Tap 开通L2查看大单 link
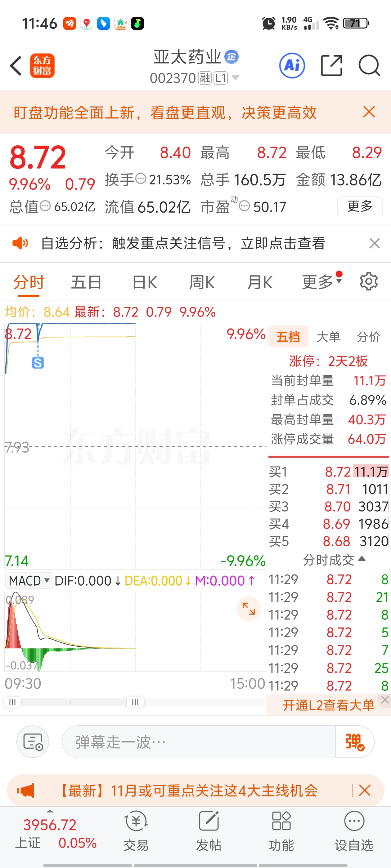The image size is (391, 868). click(x=329, y=705)
